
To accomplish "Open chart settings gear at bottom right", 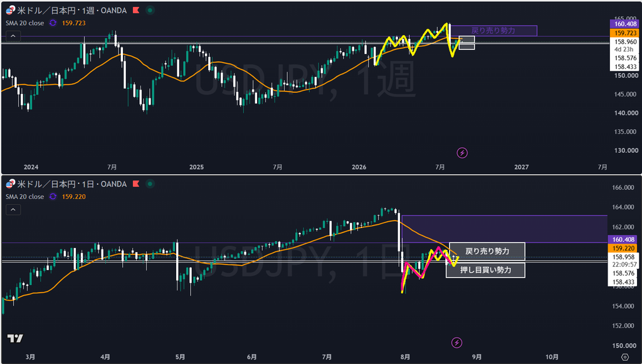I will 625,357.
